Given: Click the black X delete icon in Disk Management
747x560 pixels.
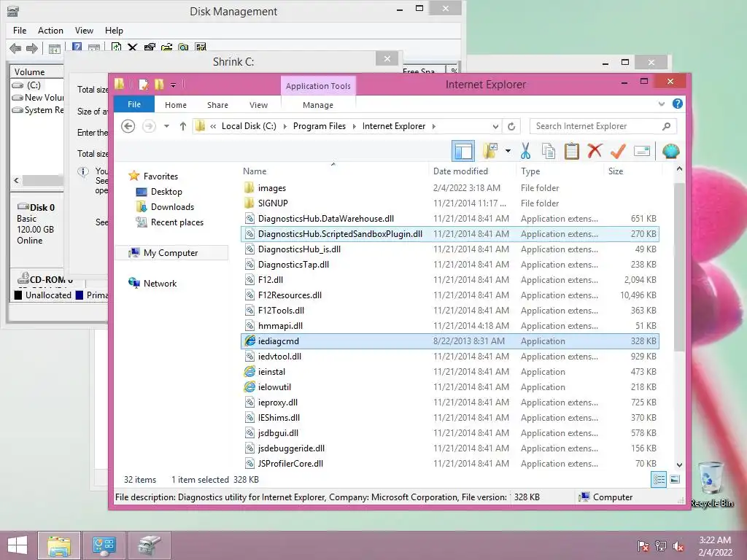Looking at the screenshot, I should coord(133,47).
